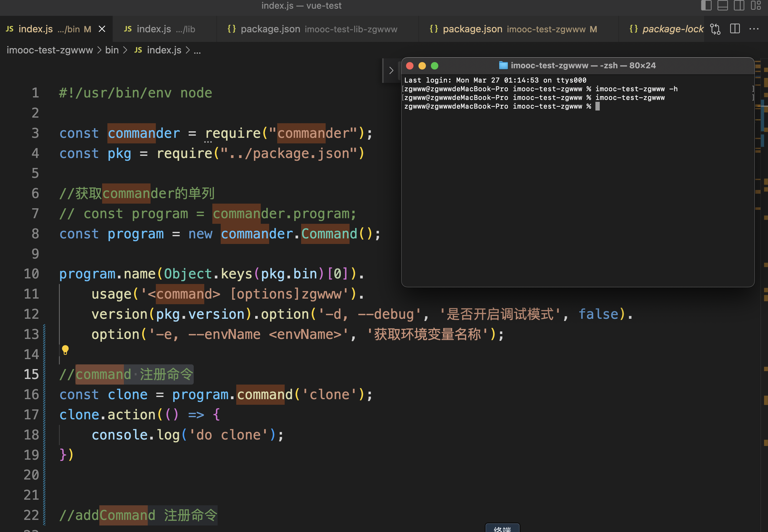The height and width of the screenshot is (532, 768).
Task: Toggle the primary sidebar layout icon
Action: click(x=706, y=6)
